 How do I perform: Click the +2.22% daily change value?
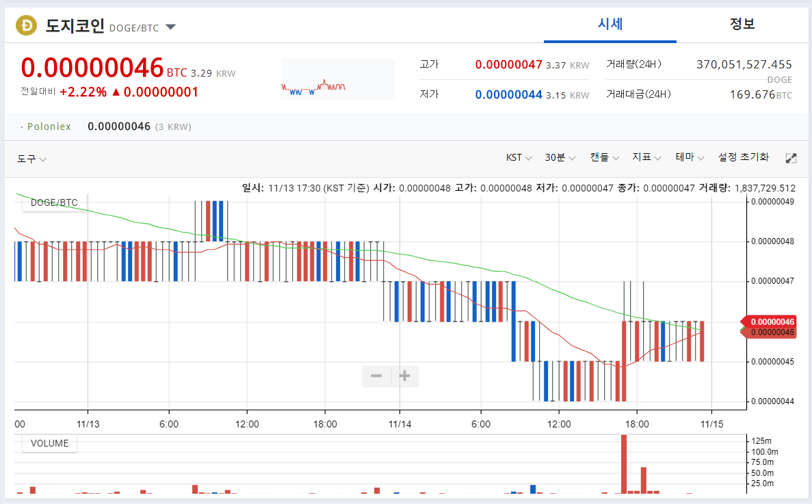pyautogui.click(x=83, y=92)
